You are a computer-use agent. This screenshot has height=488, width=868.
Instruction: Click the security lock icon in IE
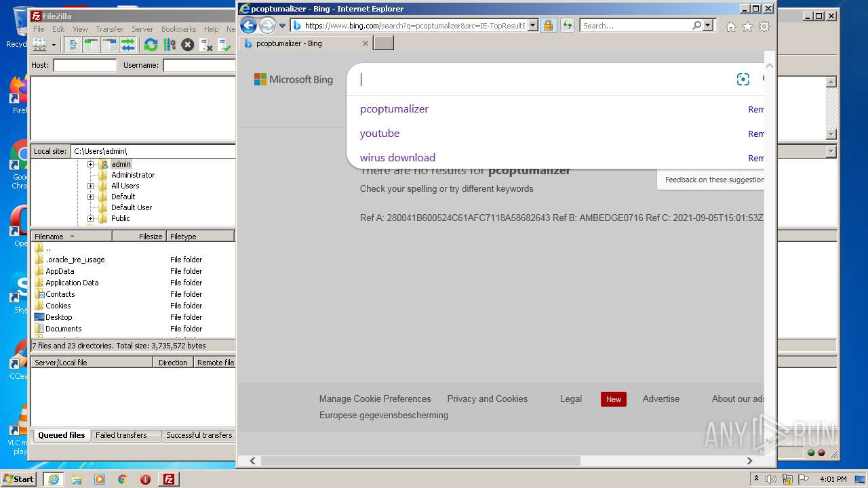[548, 26]
